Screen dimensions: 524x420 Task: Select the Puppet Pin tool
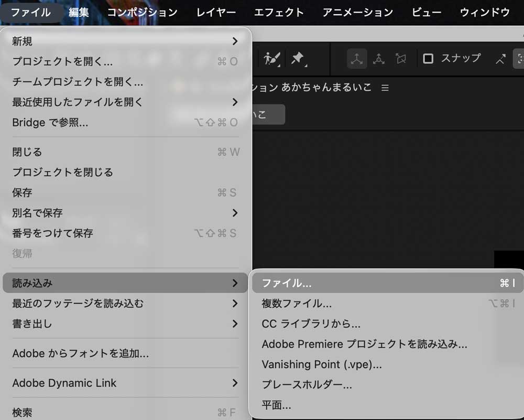click(297, 58)
